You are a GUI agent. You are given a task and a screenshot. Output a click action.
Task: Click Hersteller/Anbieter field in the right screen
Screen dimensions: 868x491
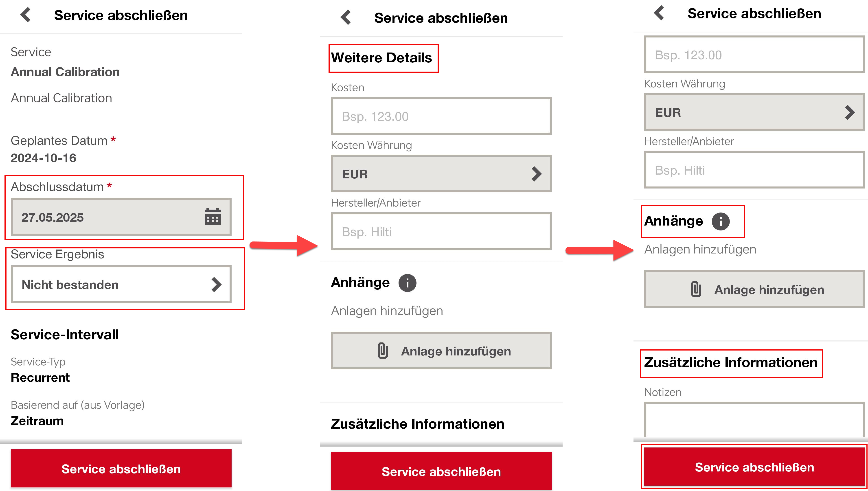tap(754, 170)
